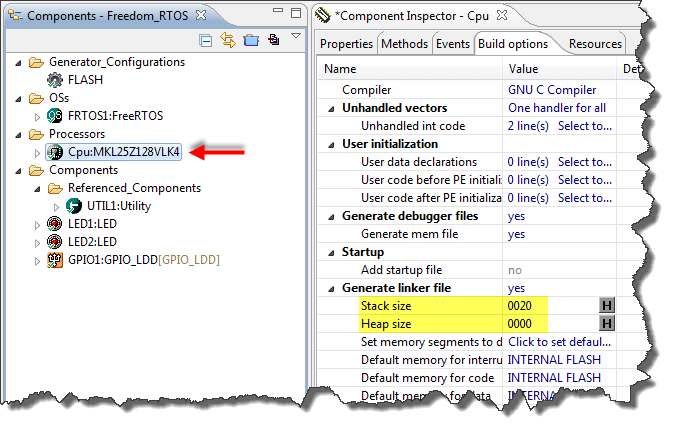Viewport: 677px width, 432px height.
Task: Maximize the Components view panel
Action: point(296,13)
